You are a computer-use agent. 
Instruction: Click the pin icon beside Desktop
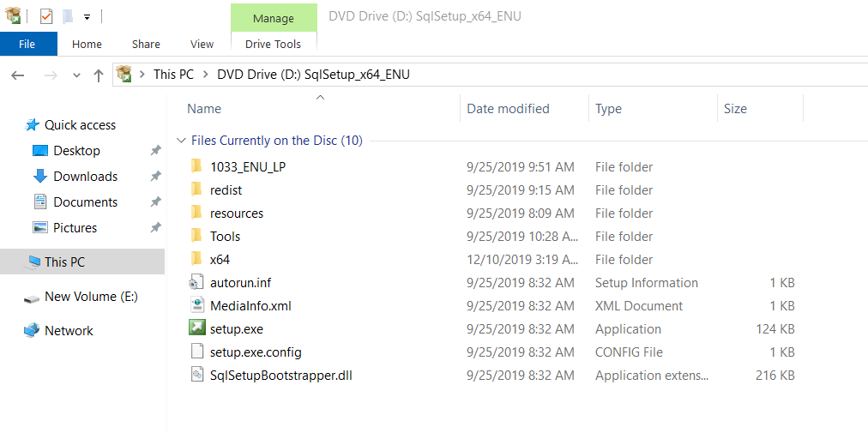coord(155,151)
